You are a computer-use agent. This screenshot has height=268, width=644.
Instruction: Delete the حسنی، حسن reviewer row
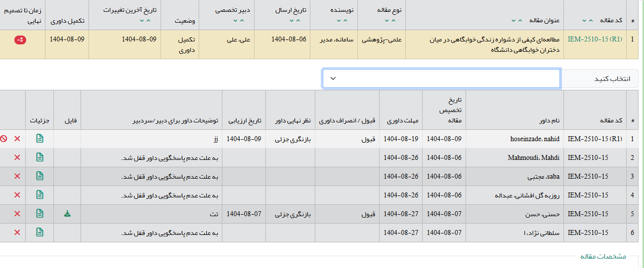coord(17,214)
